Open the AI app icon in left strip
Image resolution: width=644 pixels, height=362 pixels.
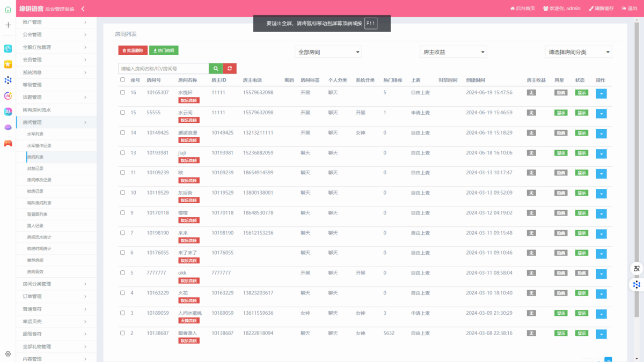(8, 112)
